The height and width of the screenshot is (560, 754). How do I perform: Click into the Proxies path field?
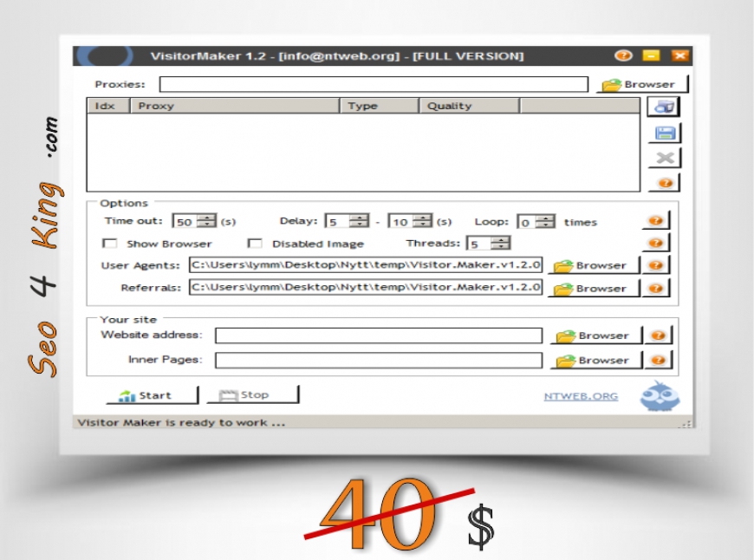coord(374,84)
